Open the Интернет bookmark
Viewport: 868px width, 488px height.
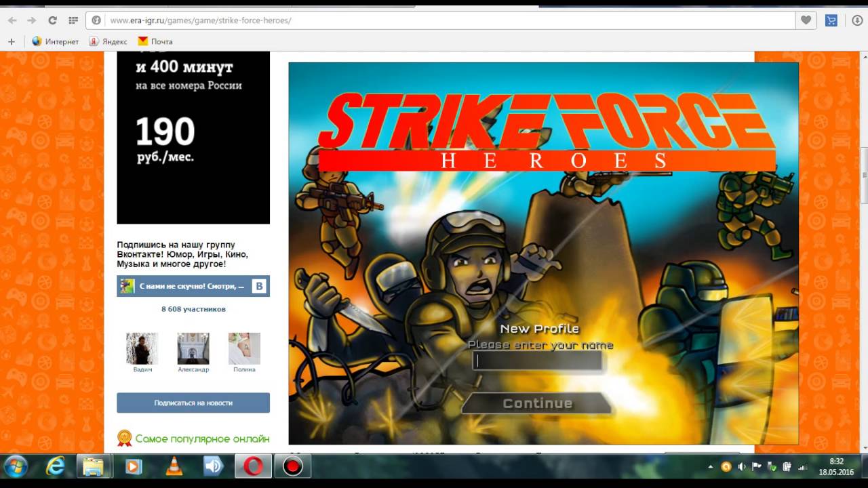click(56, 41)
